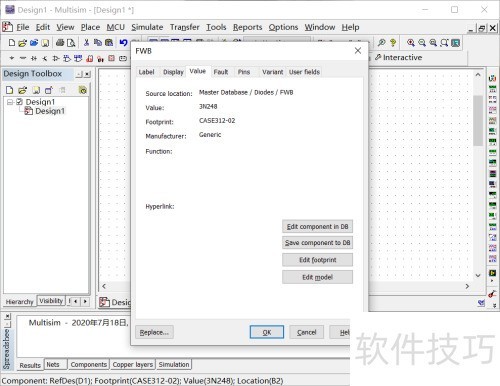Collapse the Design1 tree node
This screenshot has height=386, width=500.
click(10, 102)
